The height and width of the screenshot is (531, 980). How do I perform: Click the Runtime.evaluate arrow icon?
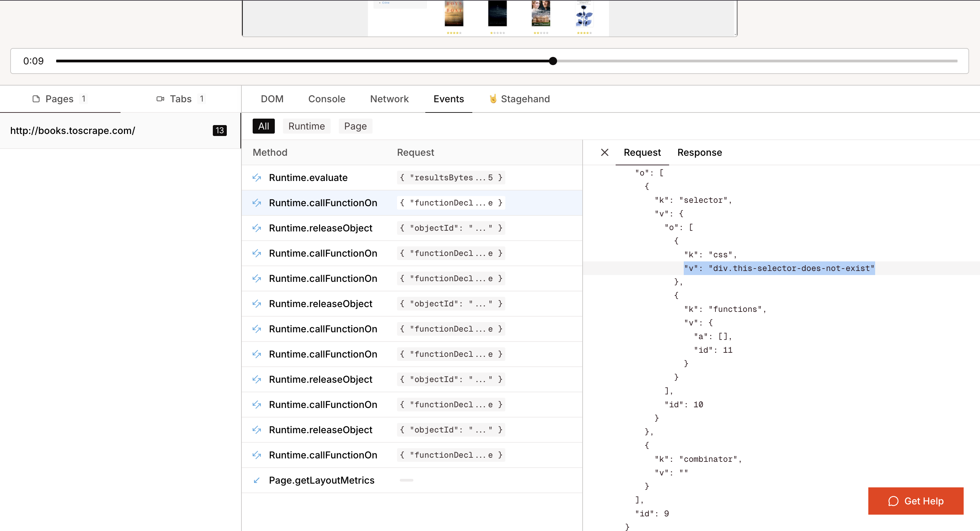(x=257, y=177)
